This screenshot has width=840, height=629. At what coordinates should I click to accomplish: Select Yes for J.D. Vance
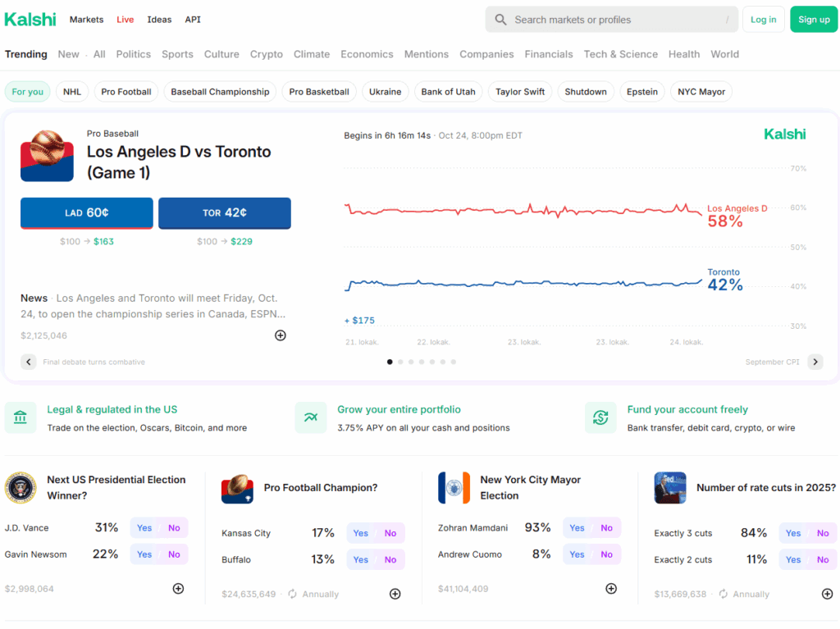(x=144, y=528)
